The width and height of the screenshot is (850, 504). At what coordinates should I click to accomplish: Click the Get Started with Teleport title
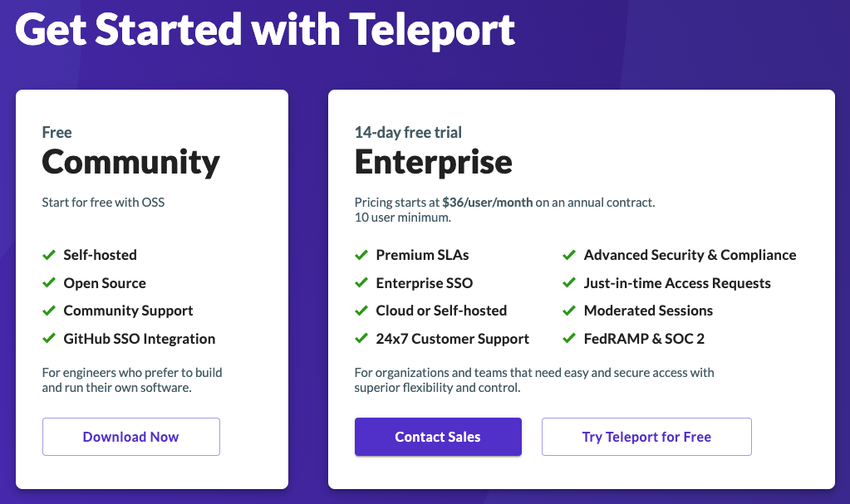265,29
